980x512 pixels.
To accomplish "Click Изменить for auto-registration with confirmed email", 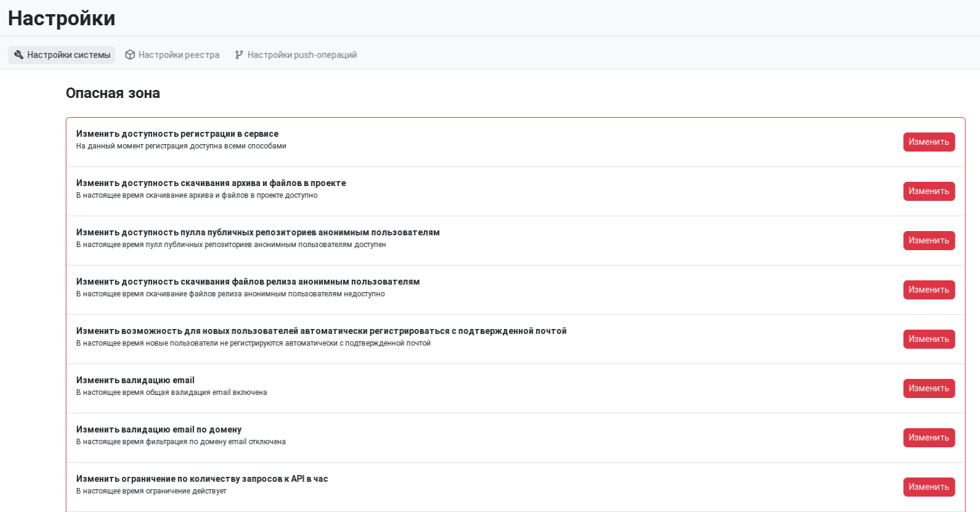I will pos(929,339).
